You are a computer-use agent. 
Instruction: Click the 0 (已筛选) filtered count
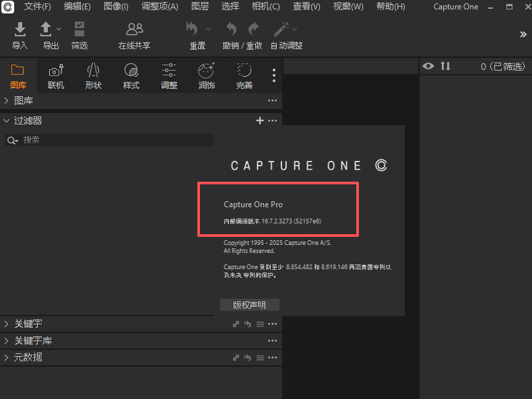503,67
